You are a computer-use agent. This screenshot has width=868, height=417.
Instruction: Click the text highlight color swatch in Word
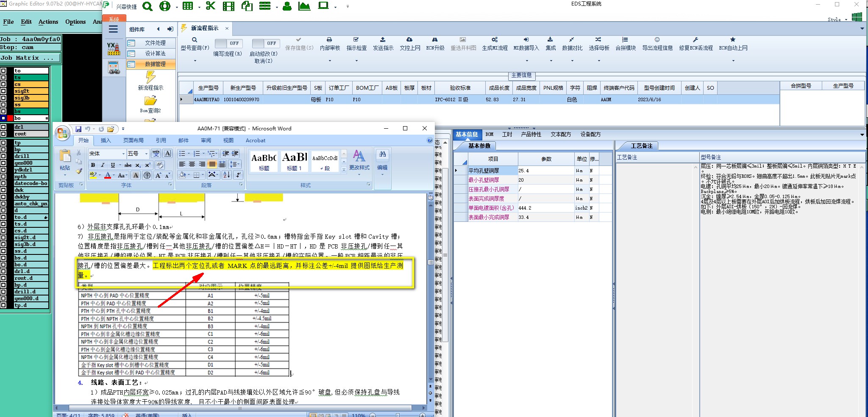(x=93, y=175)
